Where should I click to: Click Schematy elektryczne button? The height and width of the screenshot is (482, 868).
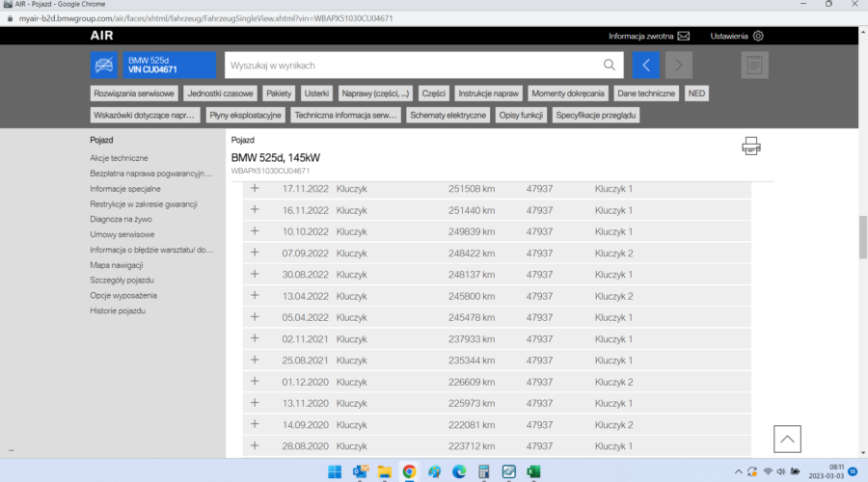click(448, 115)
